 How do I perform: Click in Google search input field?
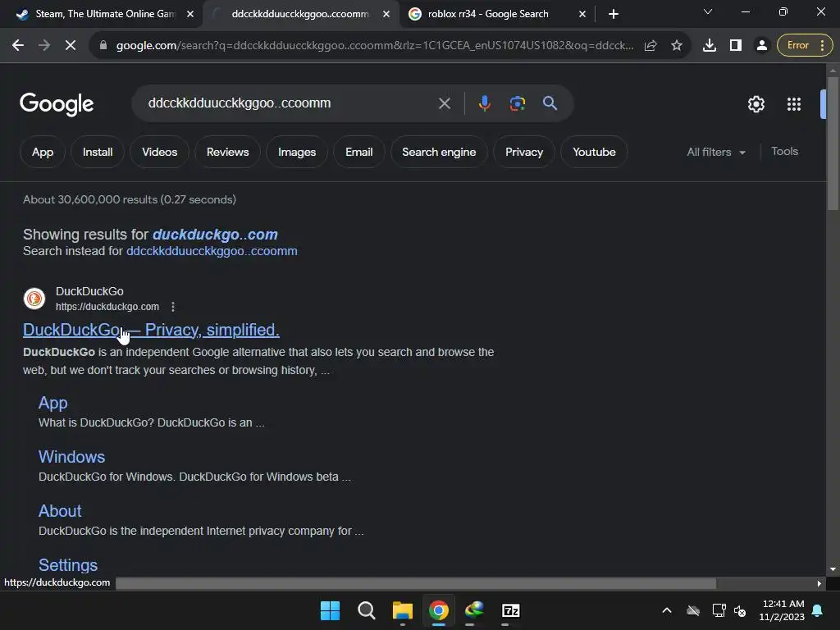pyautogui.click(x=290, y=103)
